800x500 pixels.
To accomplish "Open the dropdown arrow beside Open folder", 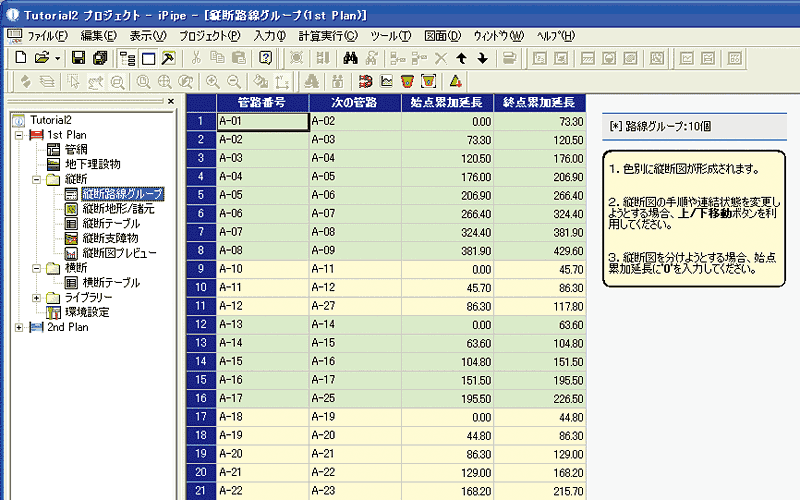I will pos(57,58).
